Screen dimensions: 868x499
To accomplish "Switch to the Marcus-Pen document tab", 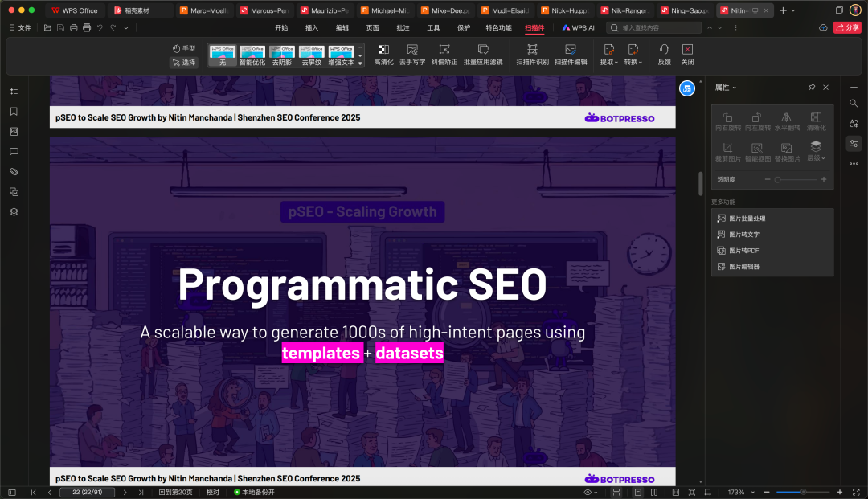I will [264, 10].
